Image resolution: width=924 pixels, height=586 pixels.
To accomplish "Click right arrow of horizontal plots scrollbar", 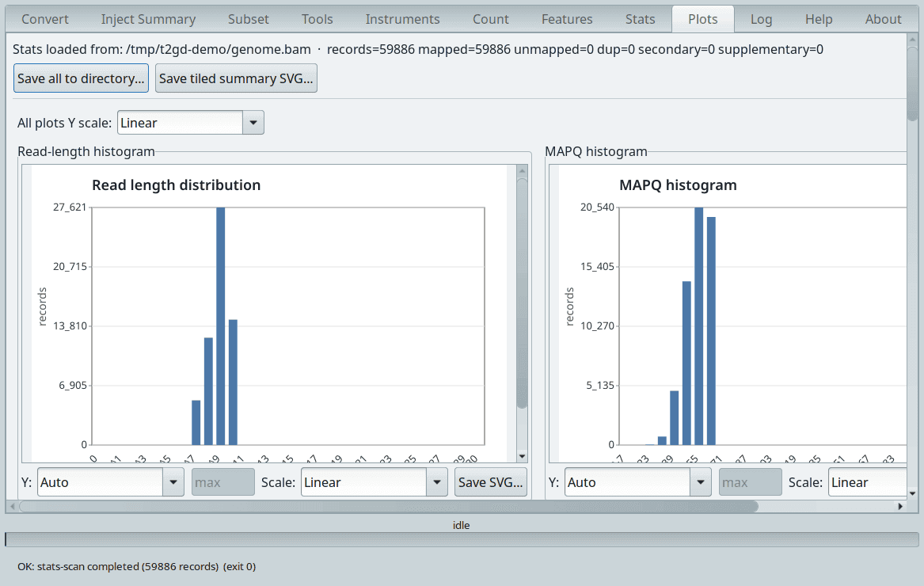I will pyautogui.click(x=899, y=506).
